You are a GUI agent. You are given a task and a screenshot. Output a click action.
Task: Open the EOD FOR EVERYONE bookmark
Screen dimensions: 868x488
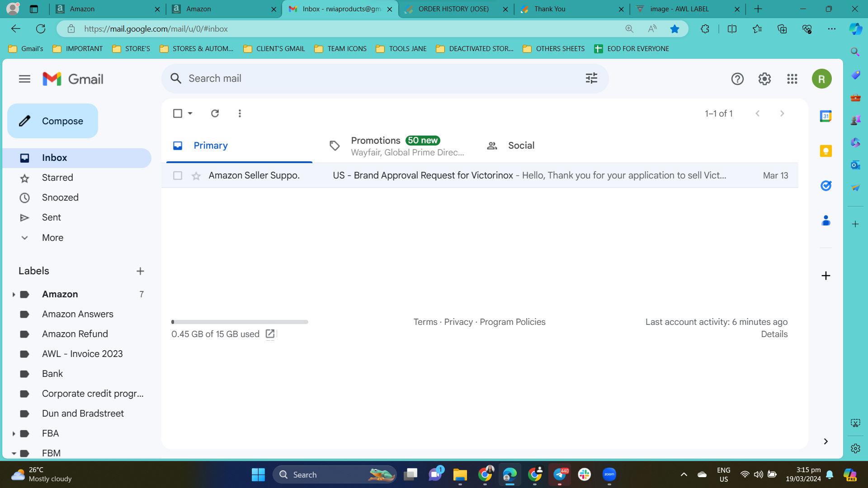coord(632,49)
